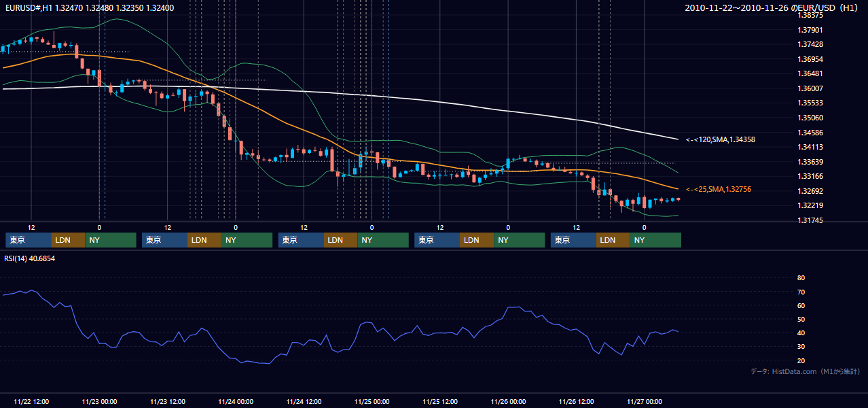Click price axis label 1.32219

[x=810, y=205]
